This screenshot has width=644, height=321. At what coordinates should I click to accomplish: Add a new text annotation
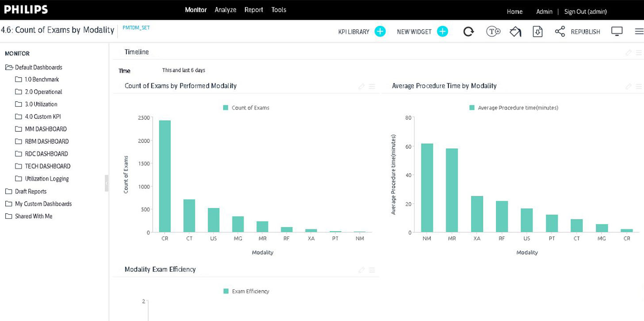click(493, 31)
